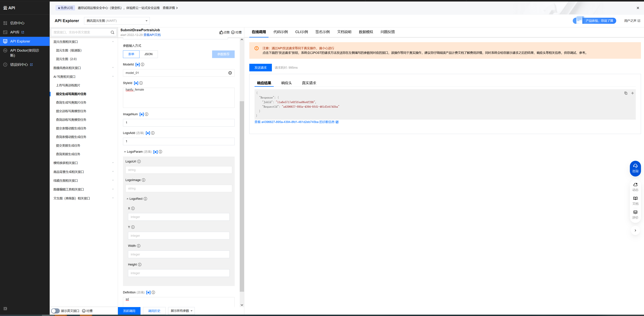Select the JSON input mode

[149, 54]
